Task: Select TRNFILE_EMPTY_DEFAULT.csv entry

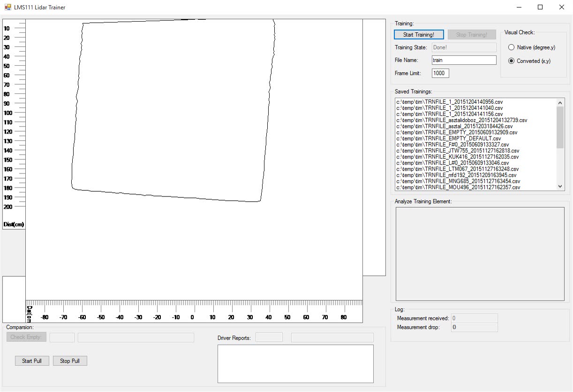Action: 448,138
